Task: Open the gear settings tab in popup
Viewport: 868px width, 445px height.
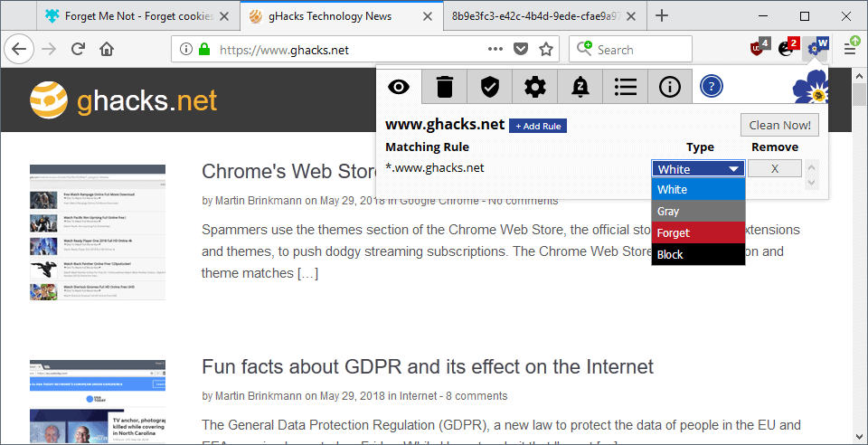Action: pyautogui.click(x=534, y=87)
